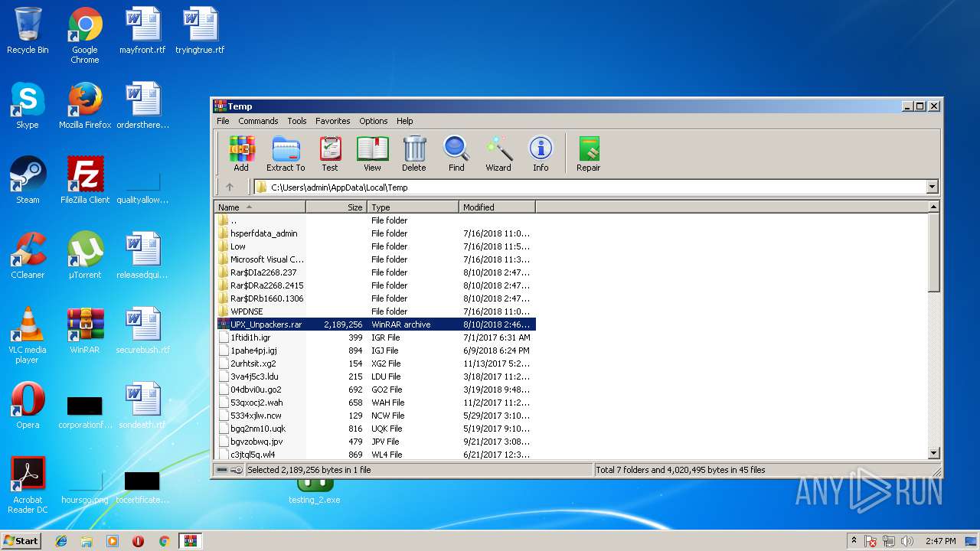Click the Add toolbar icon in WinRAR
980x551 pixels.
(x=242, y=154)
